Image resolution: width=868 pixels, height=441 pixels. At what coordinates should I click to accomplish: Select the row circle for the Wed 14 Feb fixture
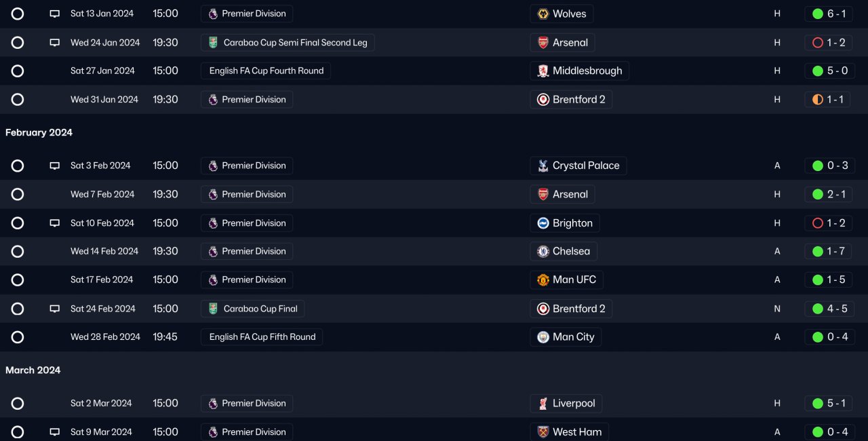[x=18, y=252]
